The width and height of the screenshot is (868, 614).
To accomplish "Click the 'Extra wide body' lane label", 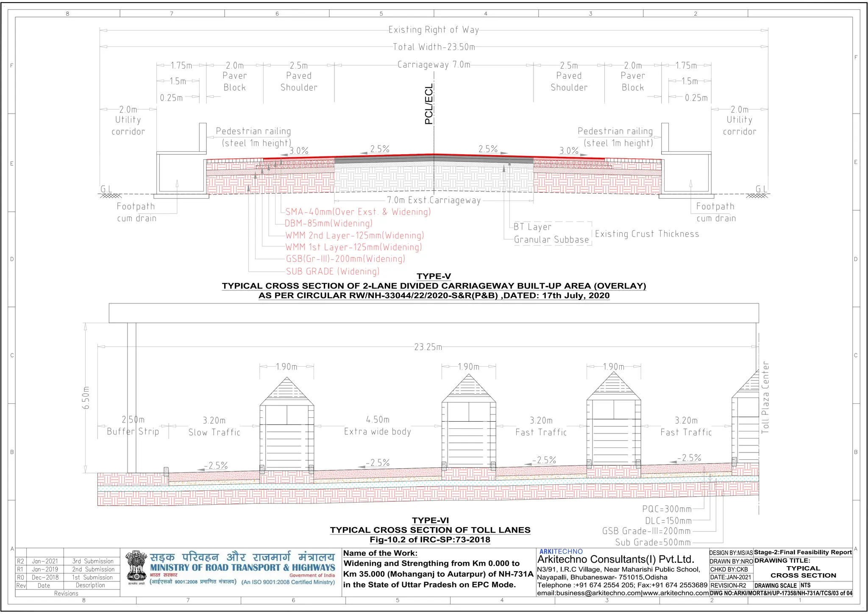I will tap(377, 432).
